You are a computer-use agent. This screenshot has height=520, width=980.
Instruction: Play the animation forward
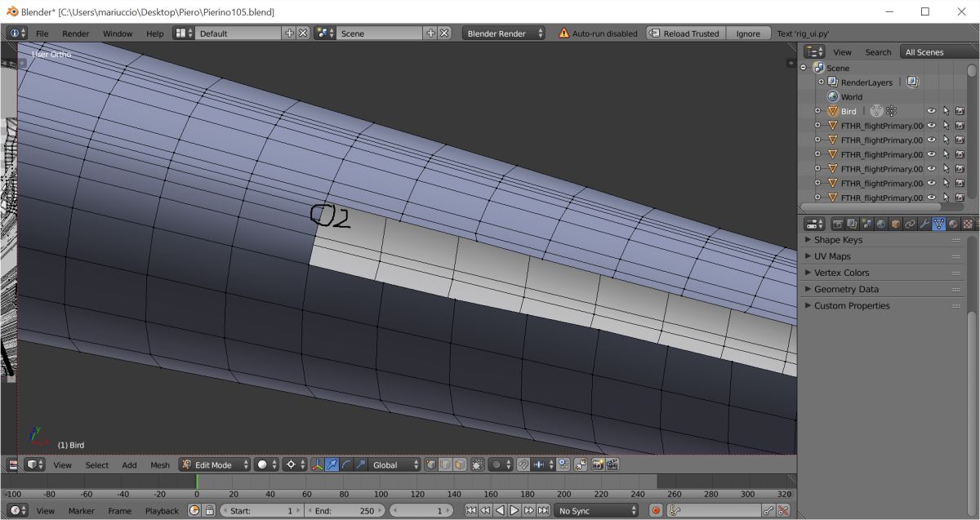(x=514, y=510)
